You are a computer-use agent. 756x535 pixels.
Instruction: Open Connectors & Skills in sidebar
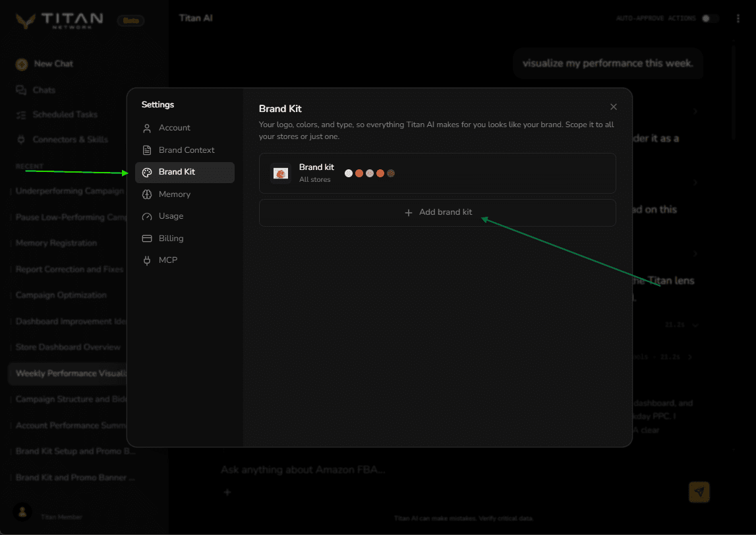point(71,140)
